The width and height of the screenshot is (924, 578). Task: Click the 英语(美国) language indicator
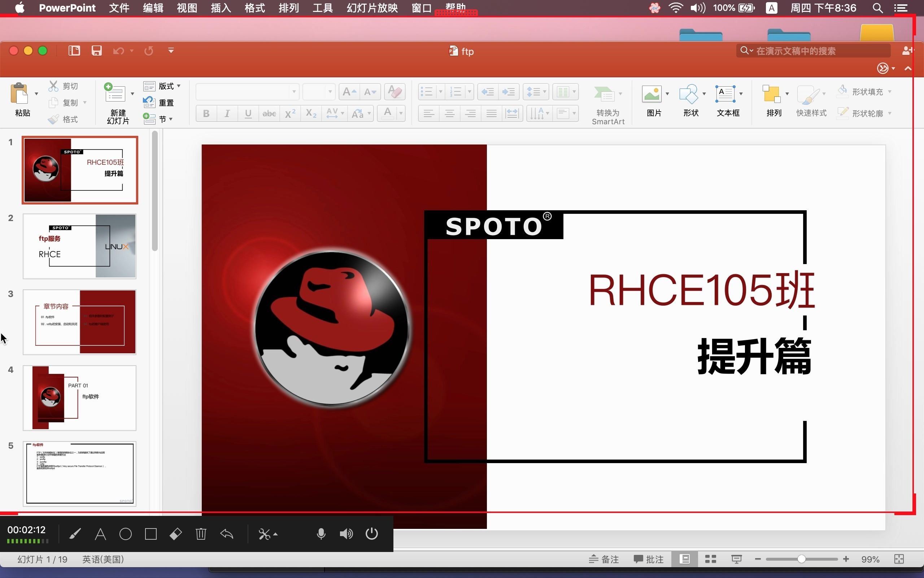click(103, 559)
